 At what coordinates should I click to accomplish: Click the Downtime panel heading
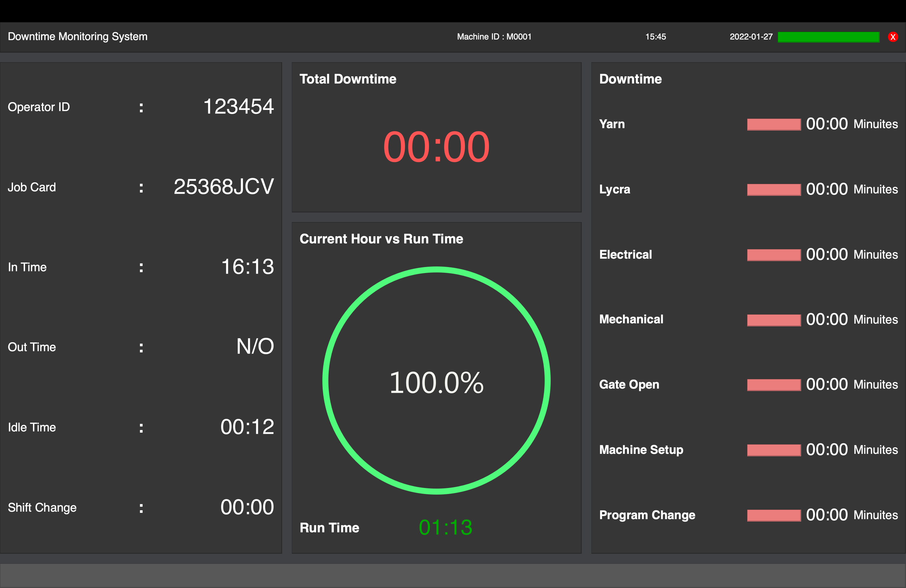[x=630, y=79]
